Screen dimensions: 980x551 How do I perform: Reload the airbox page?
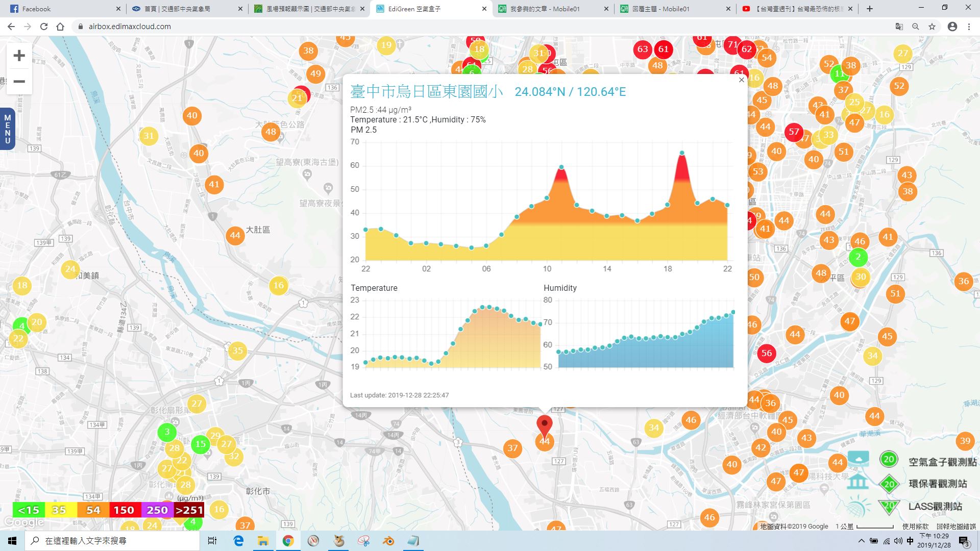pyautogui.click(x=44, y=27)
